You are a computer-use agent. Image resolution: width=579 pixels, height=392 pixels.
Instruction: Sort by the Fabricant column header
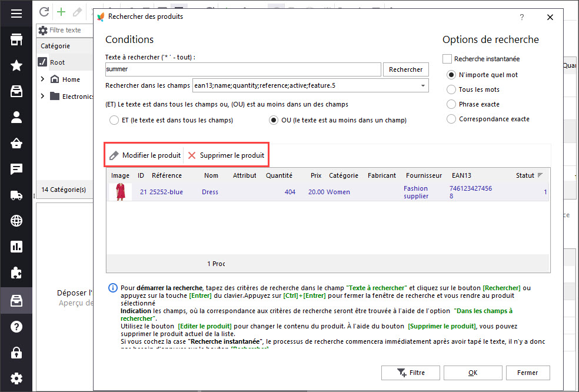382,175
